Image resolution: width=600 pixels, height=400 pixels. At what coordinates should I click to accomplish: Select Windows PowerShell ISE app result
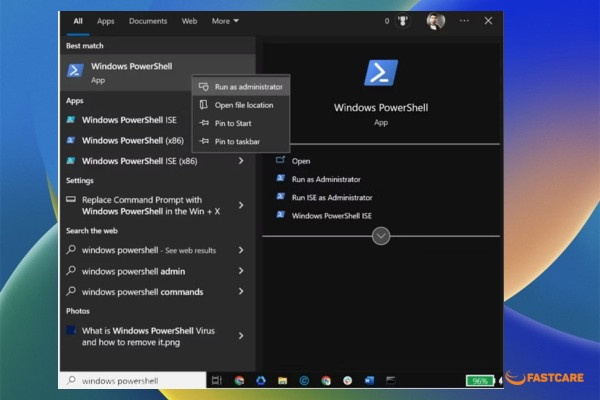(x=129, y=120)
